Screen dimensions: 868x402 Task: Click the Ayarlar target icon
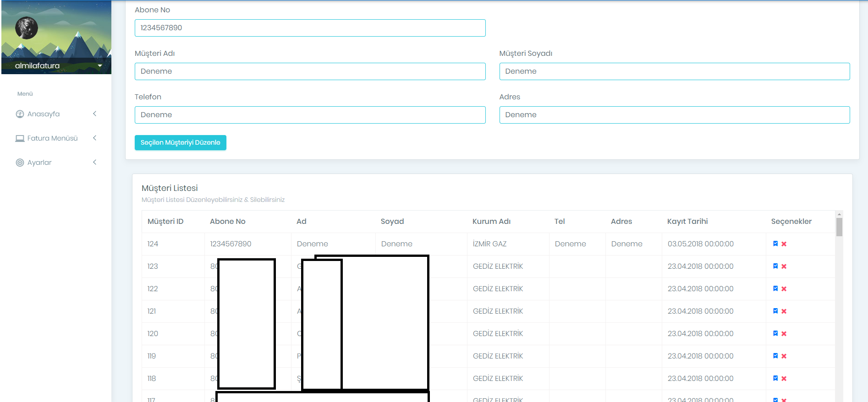pyautogui.click(x=20, y=163)
